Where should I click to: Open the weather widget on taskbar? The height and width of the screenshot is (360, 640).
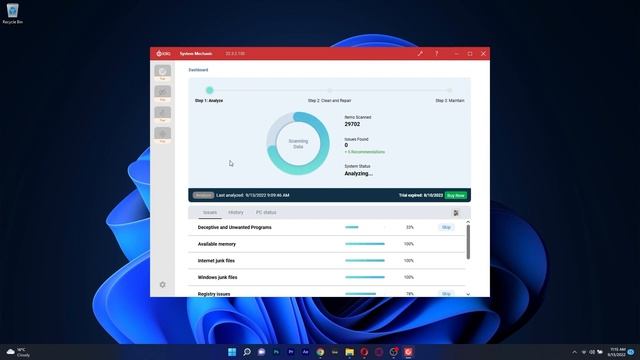[18, 352]
